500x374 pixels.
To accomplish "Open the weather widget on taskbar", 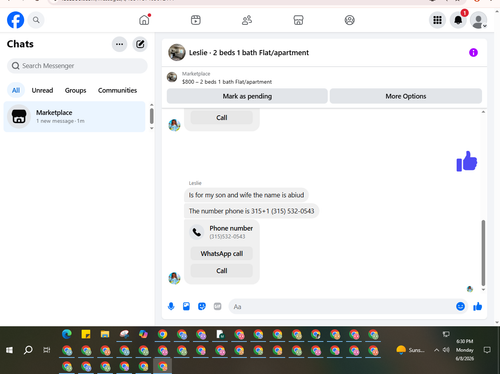I will tap(410, 350).
